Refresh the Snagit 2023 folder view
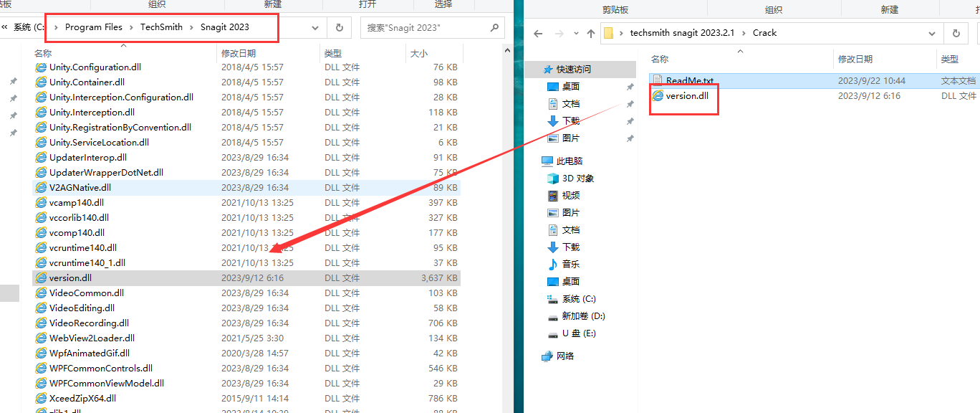This screenshot has height=413, width=980. coord(339,27)
